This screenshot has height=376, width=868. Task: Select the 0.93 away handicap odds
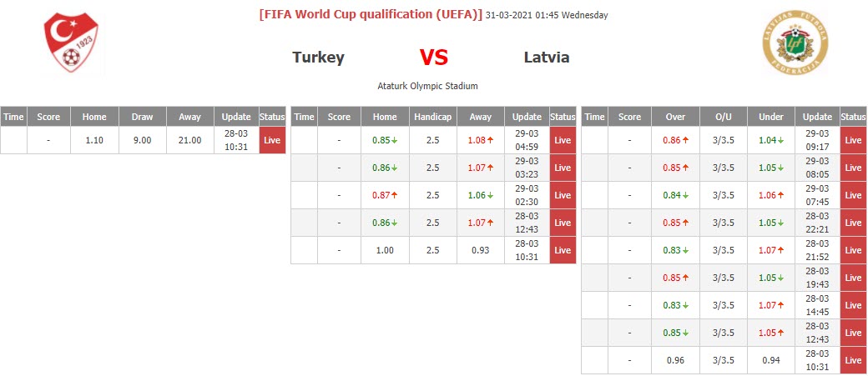point(480,250)
